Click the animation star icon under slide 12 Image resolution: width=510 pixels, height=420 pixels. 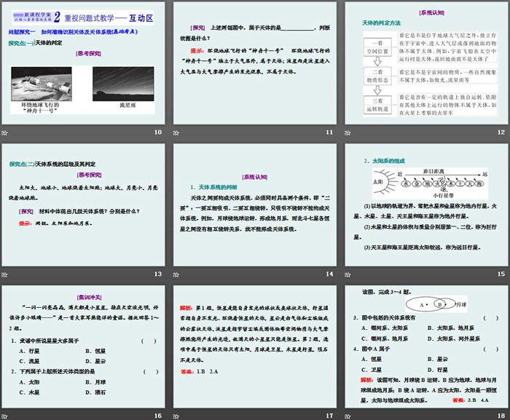click(348, 132)
